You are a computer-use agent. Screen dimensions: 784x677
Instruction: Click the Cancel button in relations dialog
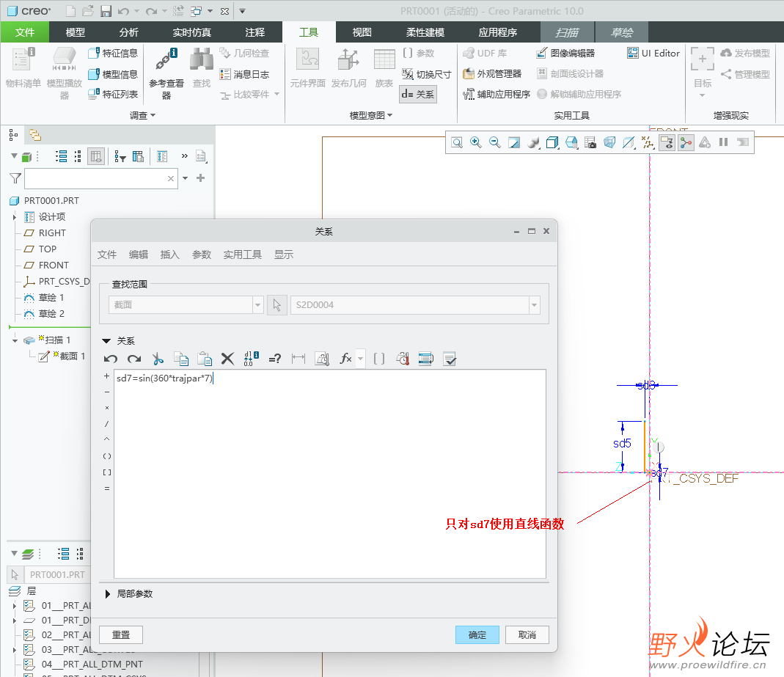point(527,634)
